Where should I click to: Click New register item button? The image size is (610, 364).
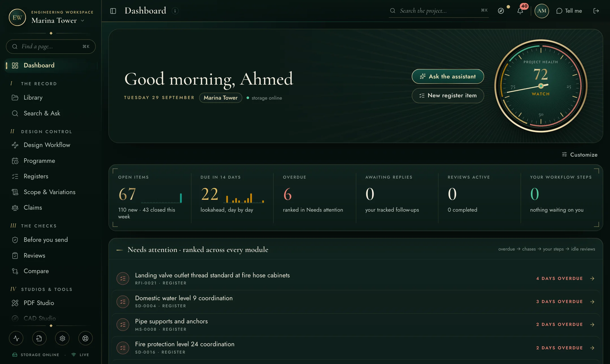pos(448,96)
